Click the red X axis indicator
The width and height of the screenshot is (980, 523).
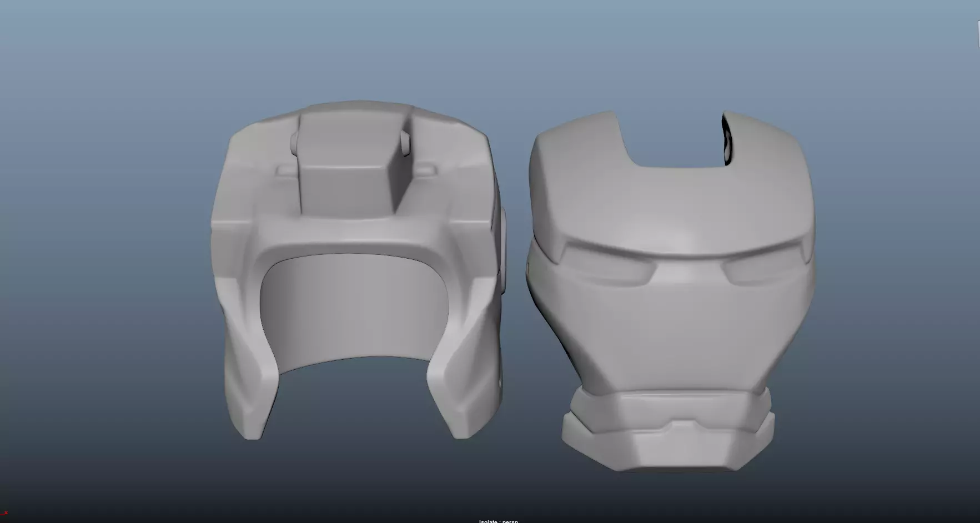4,513
